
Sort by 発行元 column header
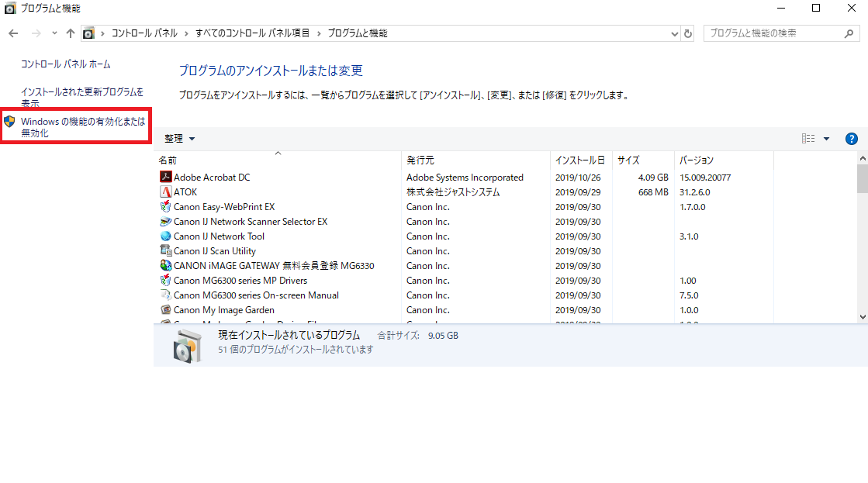pos(476,160)
